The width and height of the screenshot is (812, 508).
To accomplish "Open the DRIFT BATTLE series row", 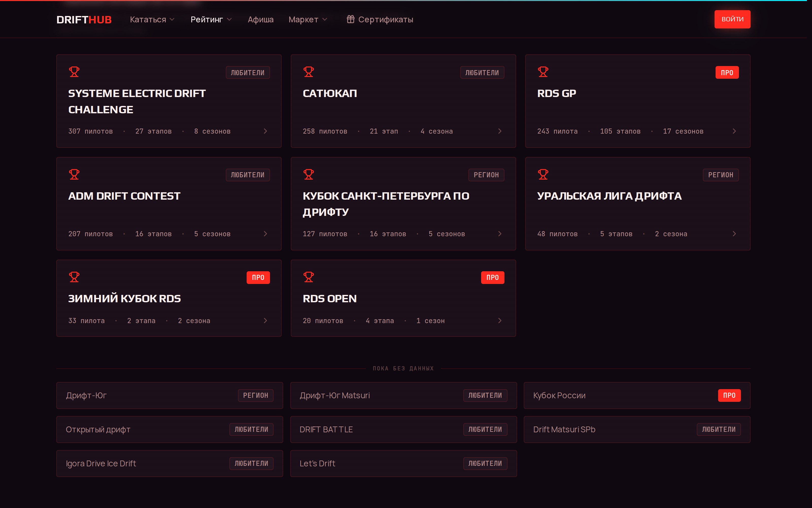I will [x=403, y=429].
